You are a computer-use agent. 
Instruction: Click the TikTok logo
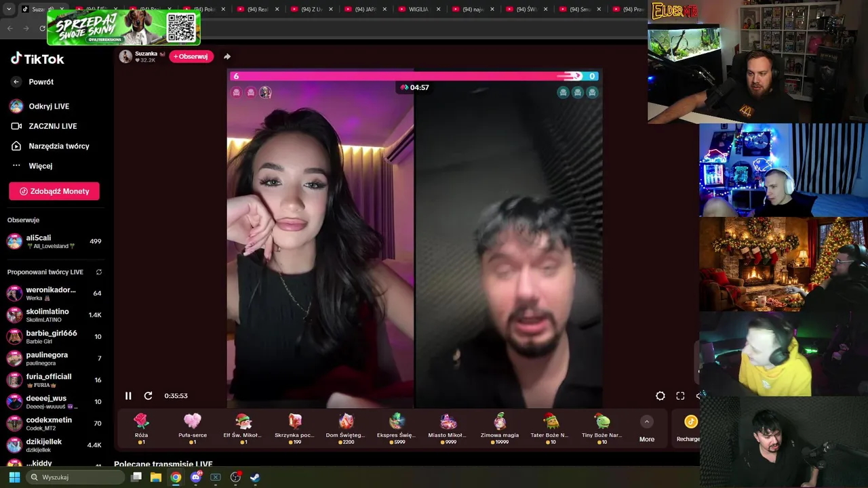[x=37, y=59]
